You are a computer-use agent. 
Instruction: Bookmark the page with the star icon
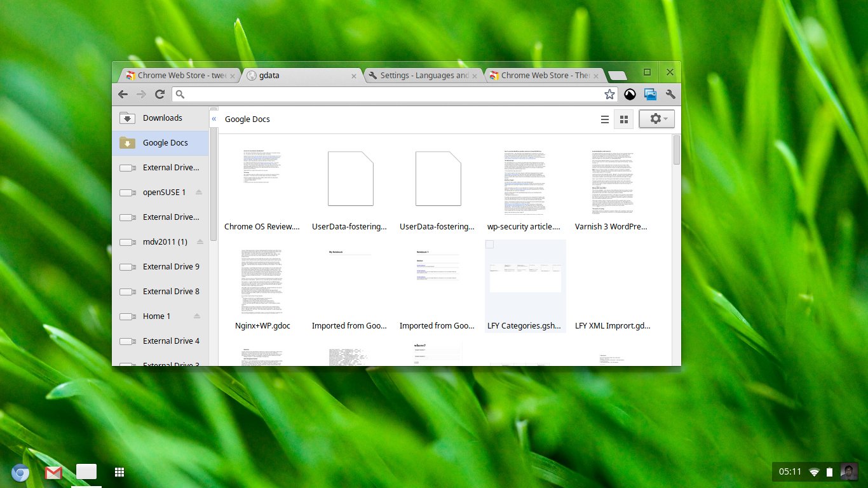coord(609,94)
